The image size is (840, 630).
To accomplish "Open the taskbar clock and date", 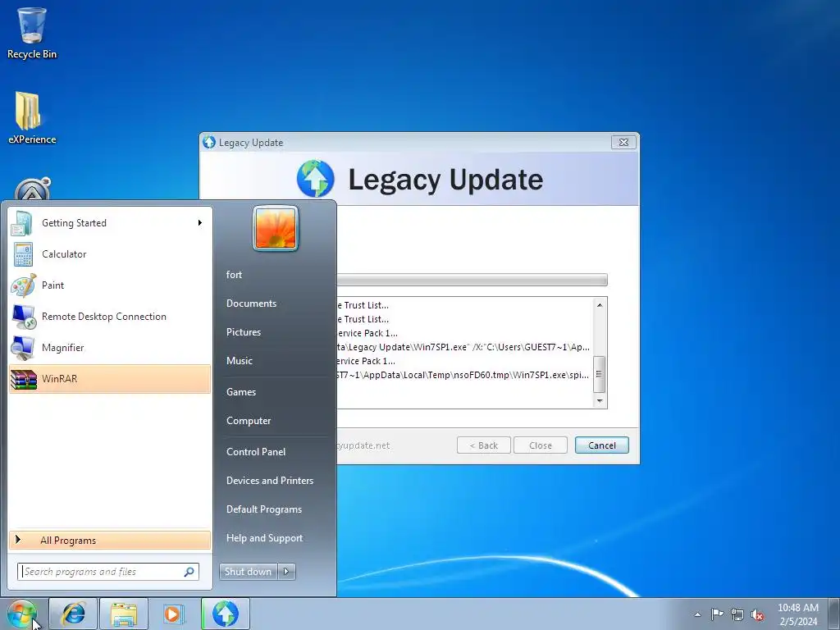I will pos(797,614).
